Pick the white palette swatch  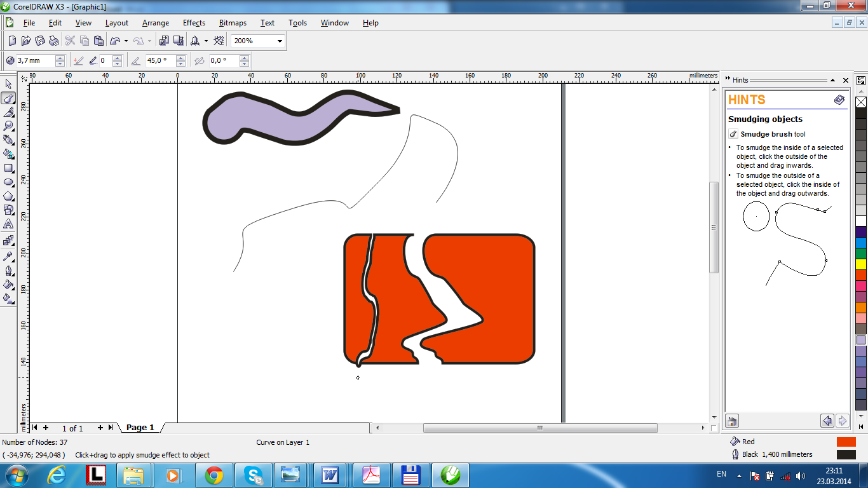tap(861, 220)
